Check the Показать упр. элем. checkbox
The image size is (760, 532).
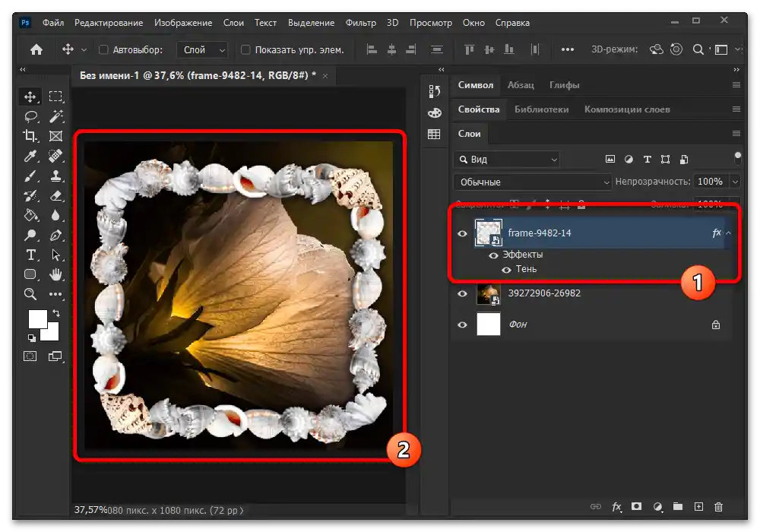point(245,50)
